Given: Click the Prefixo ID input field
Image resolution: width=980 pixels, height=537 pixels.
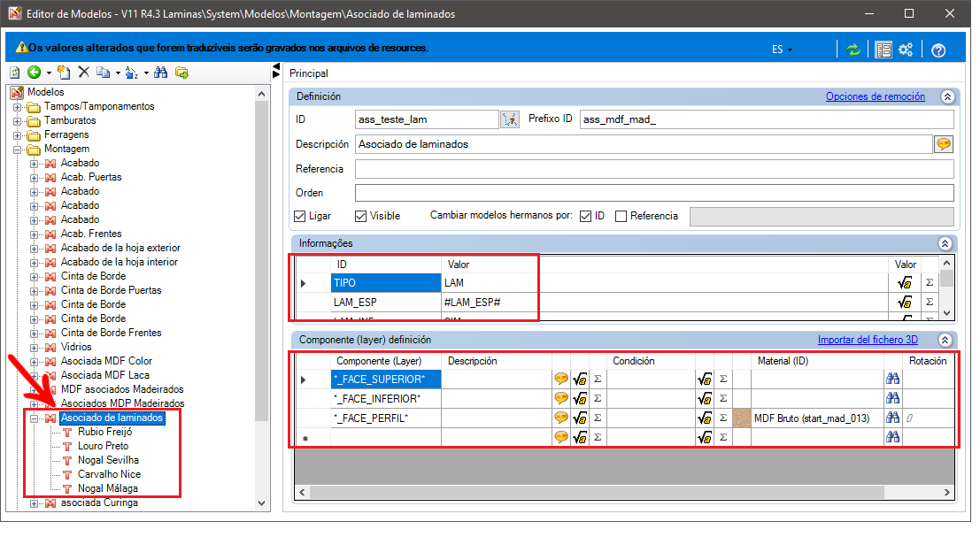Looking at the screenshot, I should point(767,119).
